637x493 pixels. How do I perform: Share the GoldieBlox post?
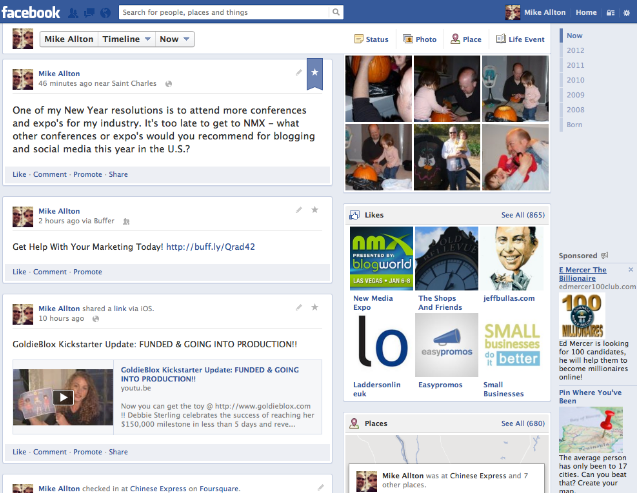118,452
